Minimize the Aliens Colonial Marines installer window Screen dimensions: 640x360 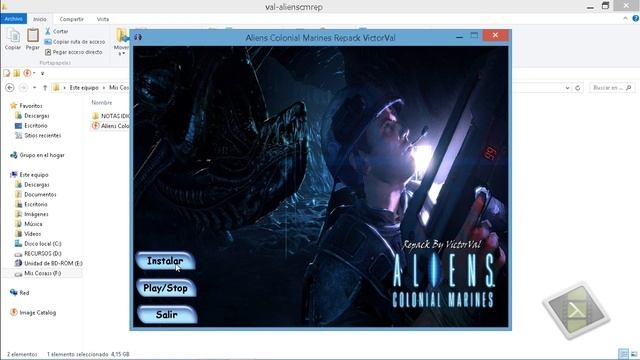(459, 36)
